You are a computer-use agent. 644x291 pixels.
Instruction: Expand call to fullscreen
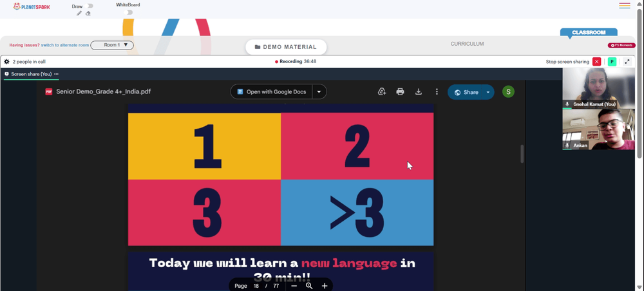point(627,62)
